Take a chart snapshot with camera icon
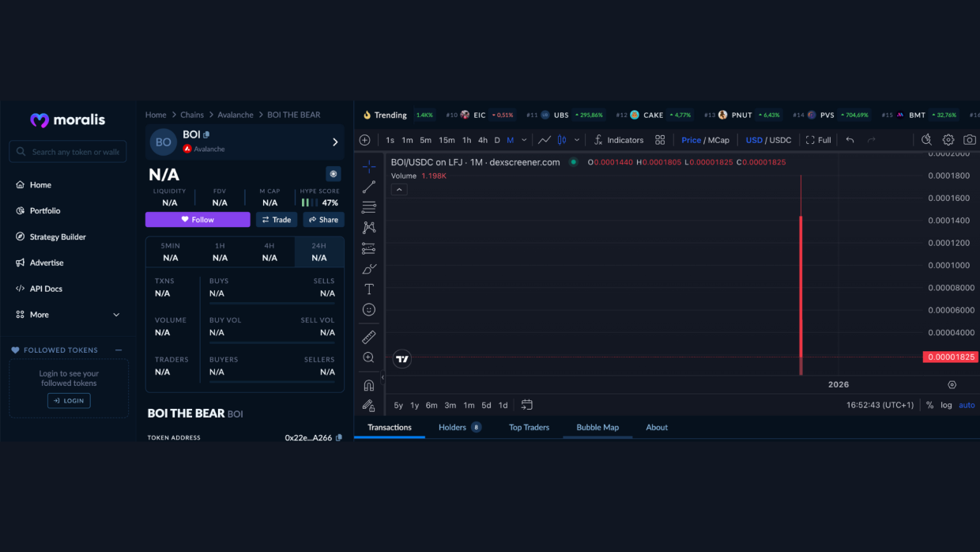This screenshot has width=980, height=552. coord(970,140)
